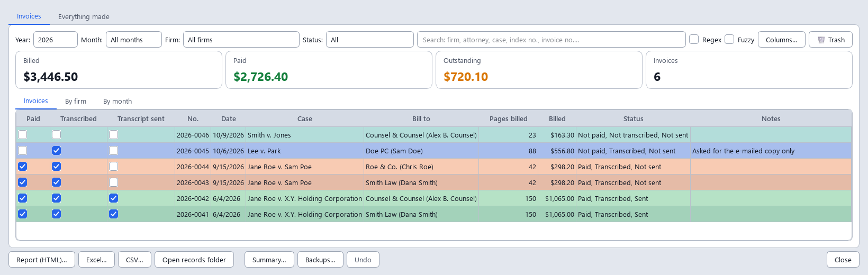Sort by the Date column header
This screenshot has width=868, height=275.
click(x=229, y=119)
